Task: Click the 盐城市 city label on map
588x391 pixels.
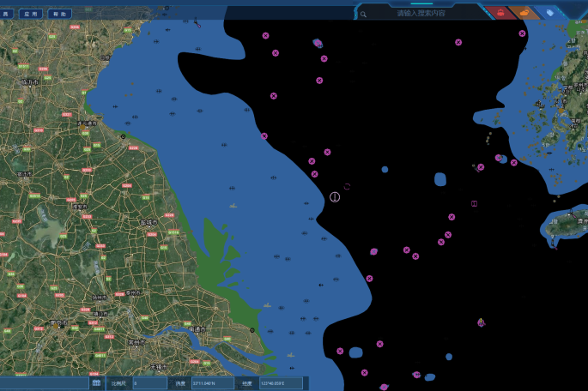Action: pos(149,222)
